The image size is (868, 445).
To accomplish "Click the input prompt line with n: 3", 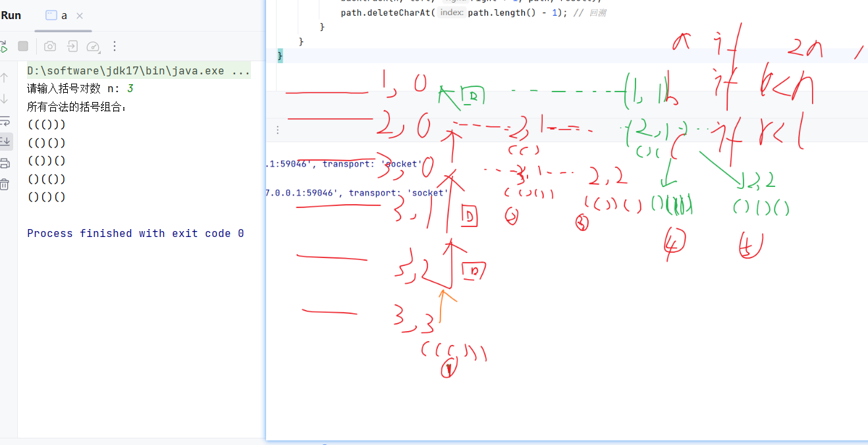I will click(81, 88).
